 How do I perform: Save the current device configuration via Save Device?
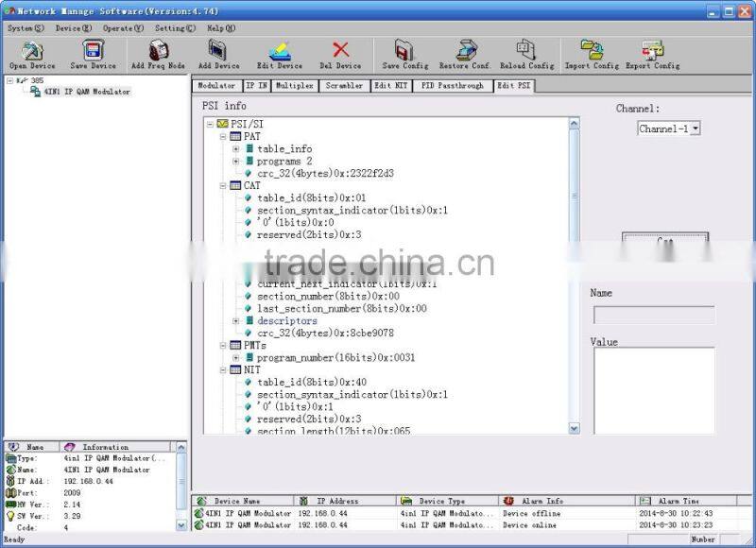(x=91, y=54)
